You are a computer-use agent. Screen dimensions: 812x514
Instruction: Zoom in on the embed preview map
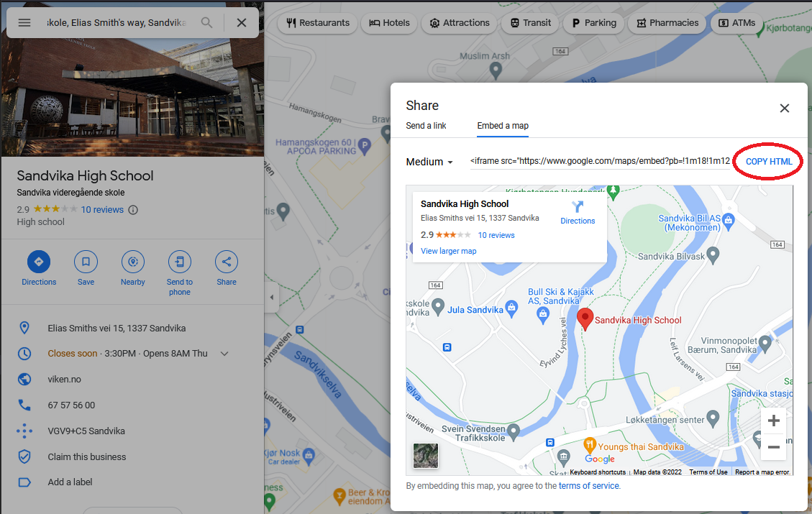[774, 421]
